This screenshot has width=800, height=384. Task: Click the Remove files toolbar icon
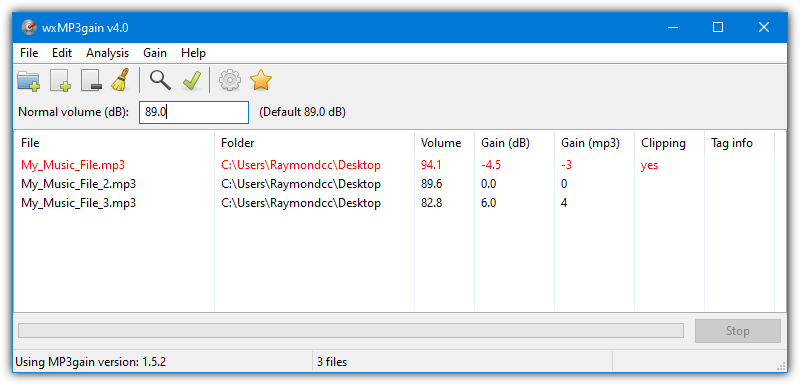[92, 81]
